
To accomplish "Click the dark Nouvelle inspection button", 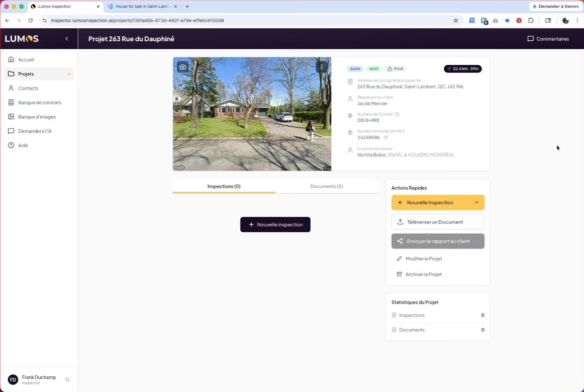I will pyautogui.click(x=275, y=225).
